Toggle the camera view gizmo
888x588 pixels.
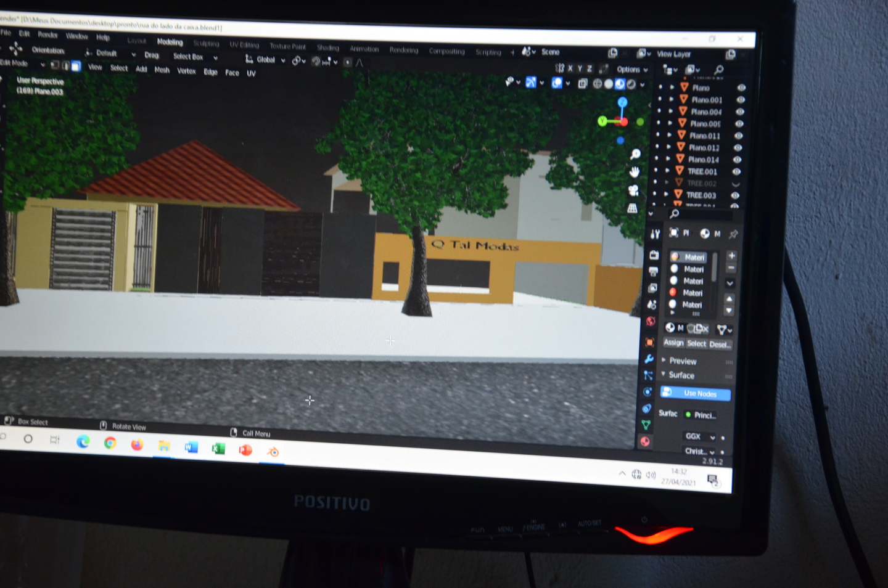click(633, 190)
